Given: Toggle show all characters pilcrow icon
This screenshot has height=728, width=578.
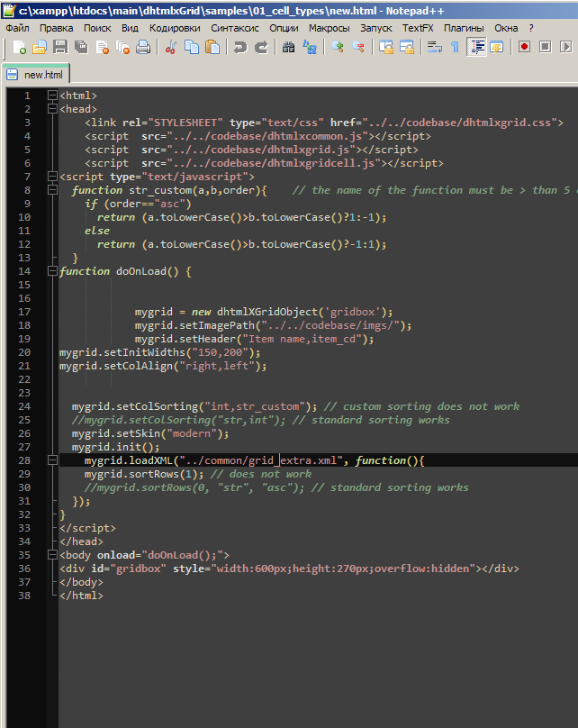Looking at the screenshot, I should (455, 47).
